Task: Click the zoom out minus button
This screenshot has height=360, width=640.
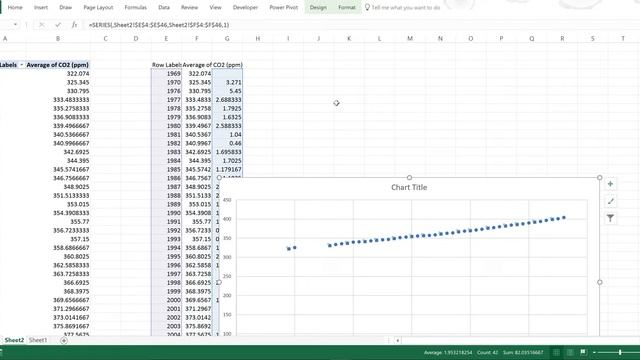Action: coord(594,352)
